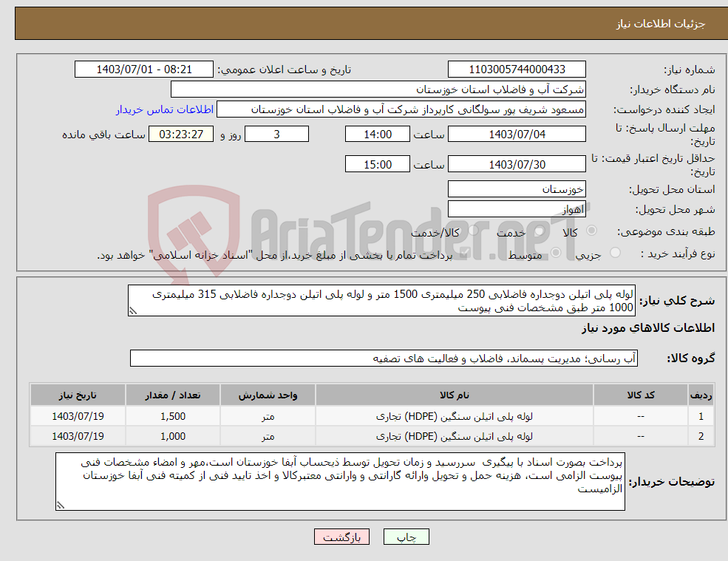The width and height of the screenshot is (728, 561).
Task: Click the response deadline date 1403/07/04
Action: tap(517, 135)
